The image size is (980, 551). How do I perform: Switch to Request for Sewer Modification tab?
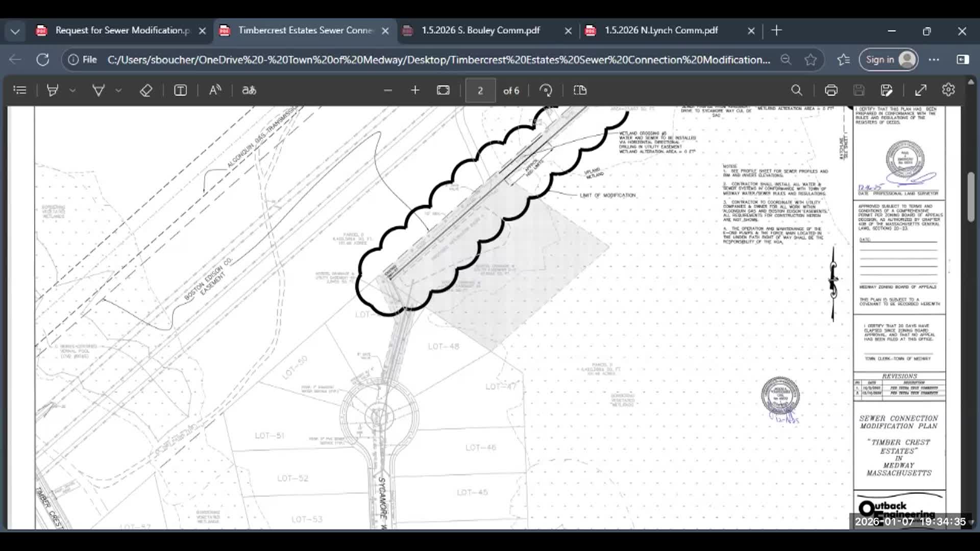(x=121, y=31)
